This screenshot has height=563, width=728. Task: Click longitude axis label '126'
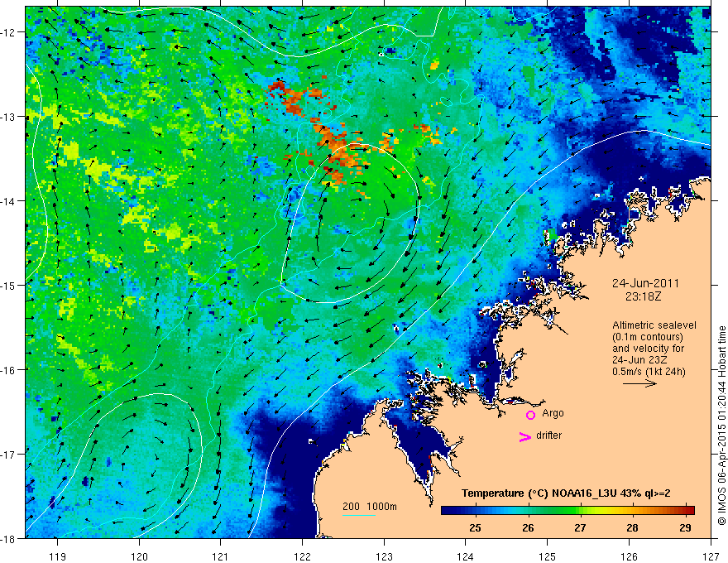click(x=629, y=556)
